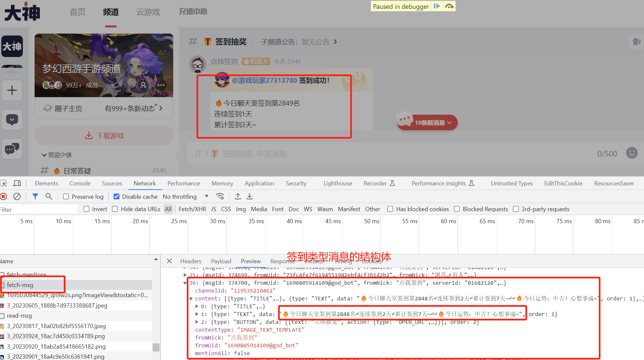Viewport: 644px width, 360px height.
Task: Open the No throttling dropdown
Action: 186,196
